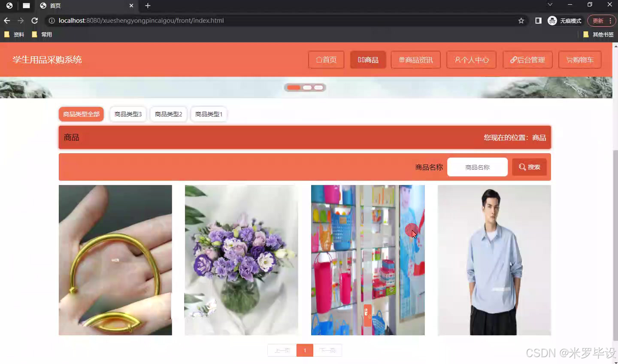Click the browser forward arrow

[21, 21]
